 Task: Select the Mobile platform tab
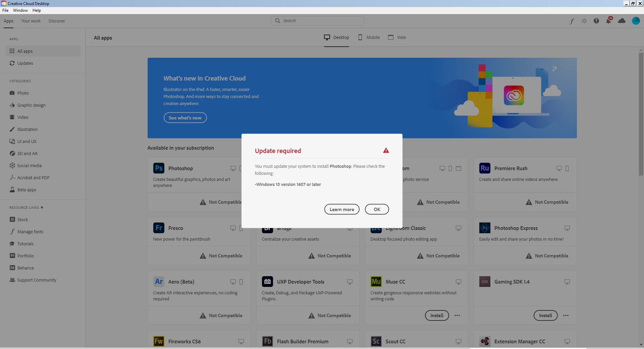point(369,37)
